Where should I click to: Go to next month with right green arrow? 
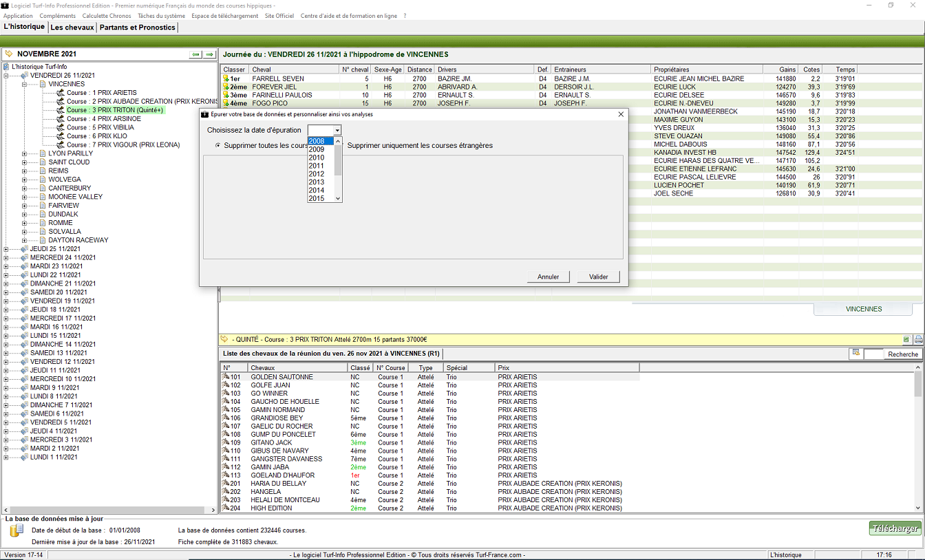[209, 54]
